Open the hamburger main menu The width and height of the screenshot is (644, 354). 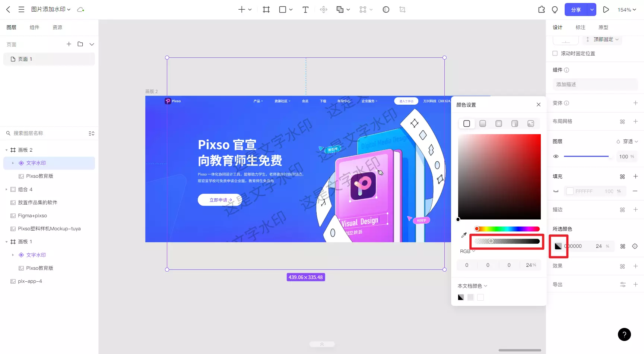tap(21, 9)
